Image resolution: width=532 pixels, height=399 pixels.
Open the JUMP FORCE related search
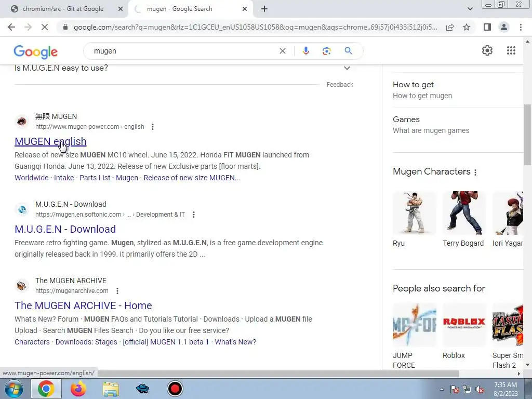click(415, 325)
